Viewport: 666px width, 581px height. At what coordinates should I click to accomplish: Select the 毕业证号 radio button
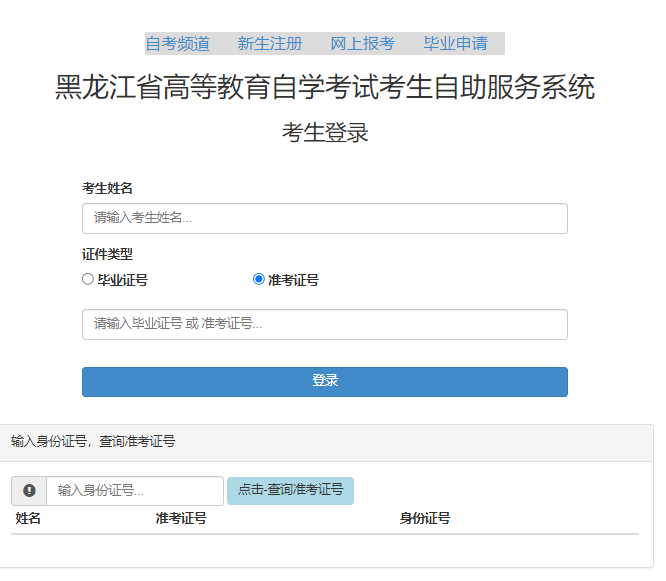pyautogui.click(x=88, y=279)
